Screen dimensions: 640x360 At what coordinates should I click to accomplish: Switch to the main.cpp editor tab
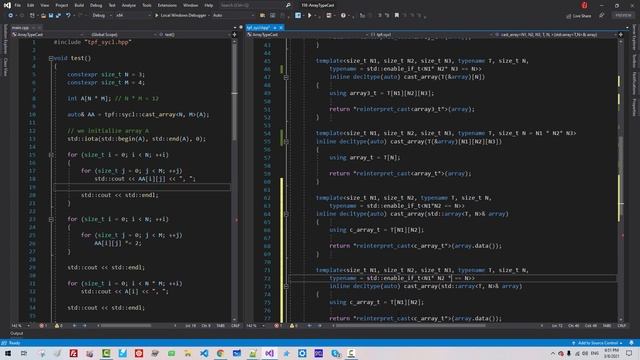(20, 28)
